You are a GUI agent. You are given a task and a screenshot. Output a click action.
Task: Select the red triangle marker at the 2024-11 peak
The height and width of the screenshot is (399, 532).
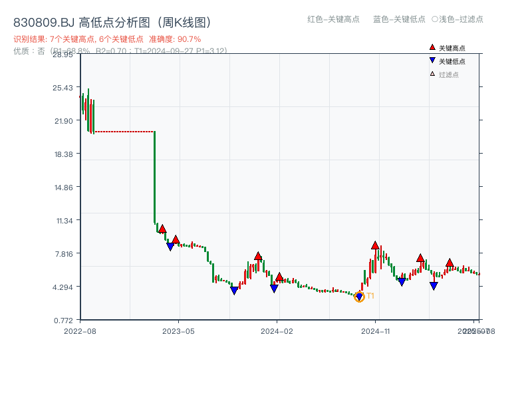tap(374, 245)
